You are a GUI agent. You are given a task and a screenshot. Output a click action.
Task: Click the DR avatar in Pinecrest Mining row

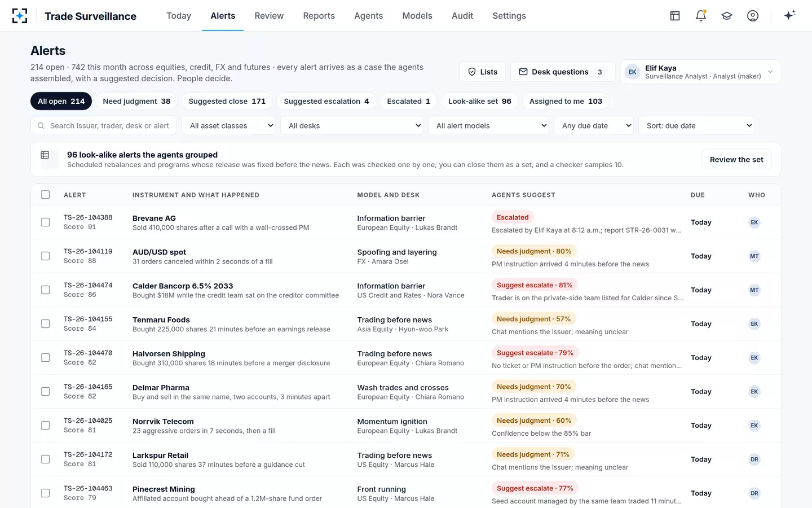tap(754, 493)
